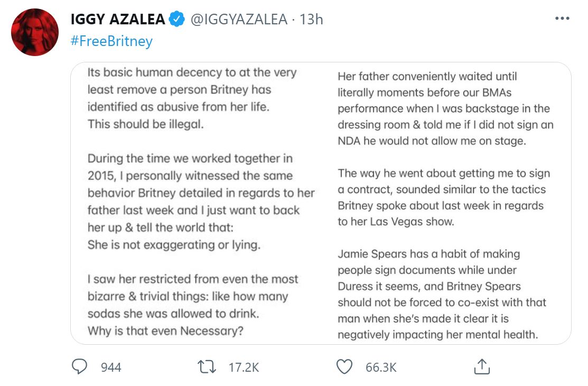Open Iggy Azalea's red profile picture
588x386 pixels.
coord(35,32)
